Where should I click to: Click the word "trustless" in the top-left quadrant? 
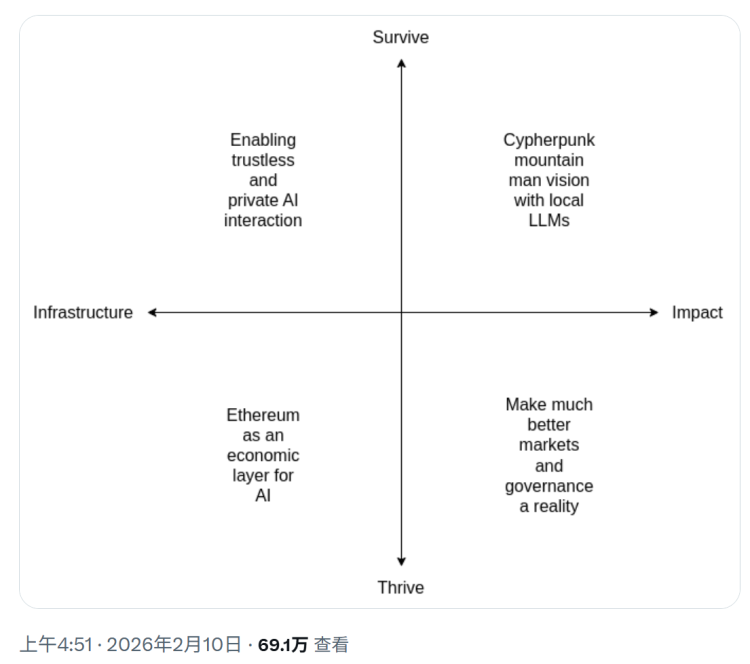click(263, 160)
